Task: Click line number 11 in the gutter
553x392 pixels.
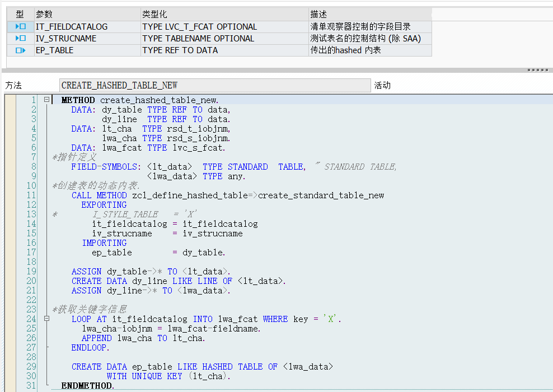Action: pyautogui.click(x=31, y=195)
